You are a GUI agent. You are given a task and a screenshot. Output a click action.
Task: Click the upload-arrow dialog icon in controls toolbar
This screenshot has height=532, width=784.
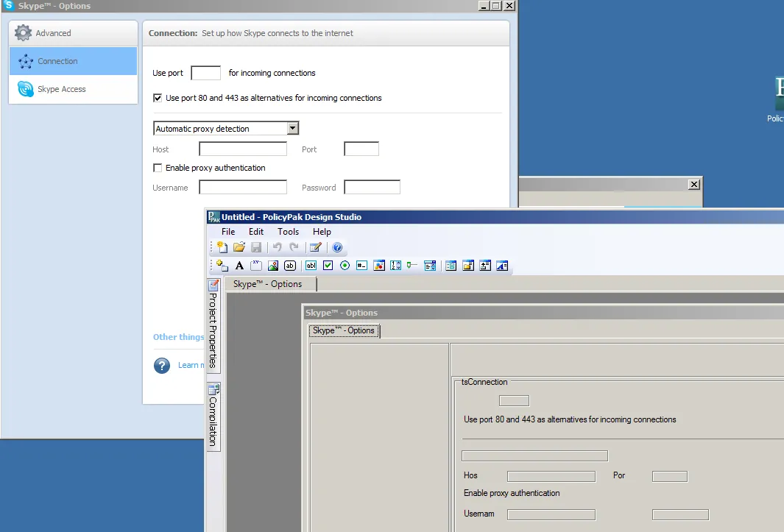[x=485, y=266]
